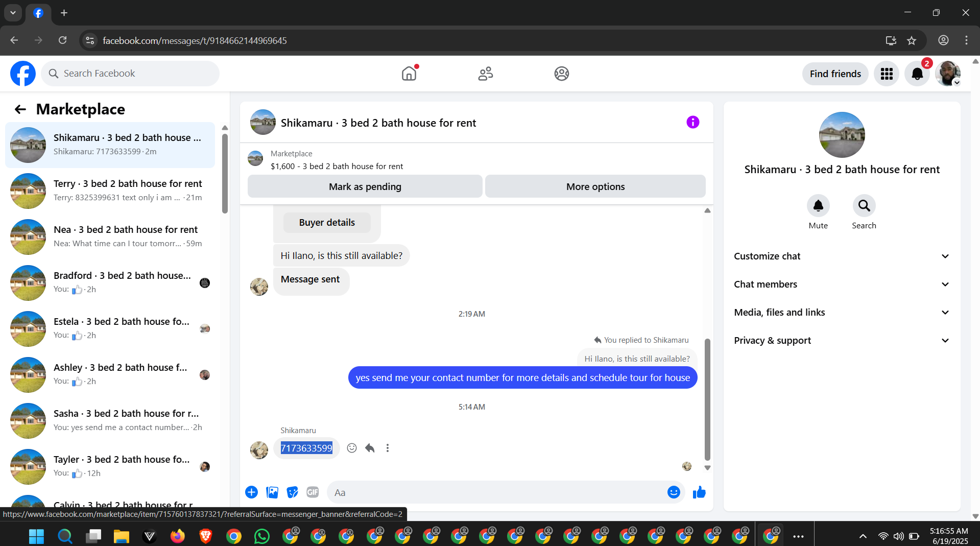Go to the Home feed icon

pyautogui.click(x=409, y=74)
